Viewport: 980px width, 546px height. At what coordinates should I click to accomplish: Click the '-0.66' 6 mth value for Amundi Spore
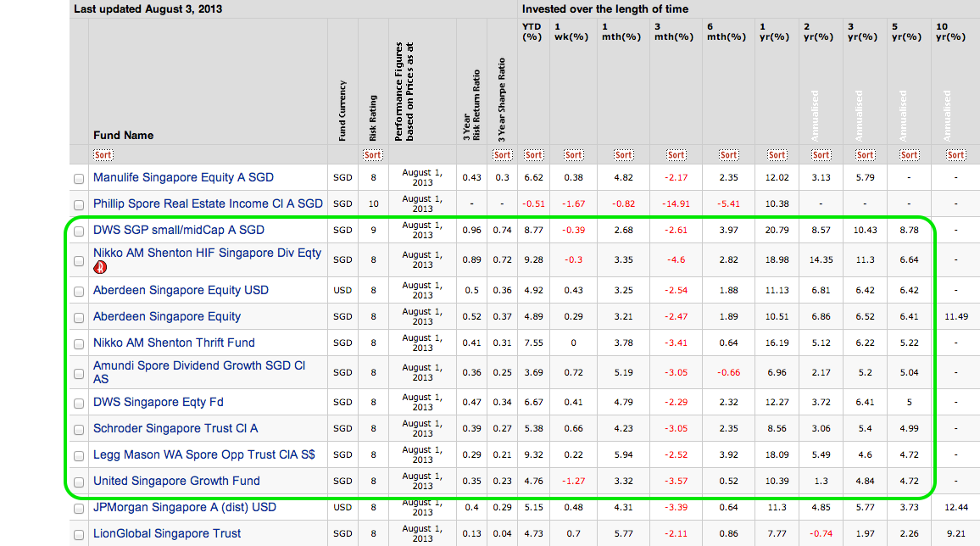pos(728,372)
